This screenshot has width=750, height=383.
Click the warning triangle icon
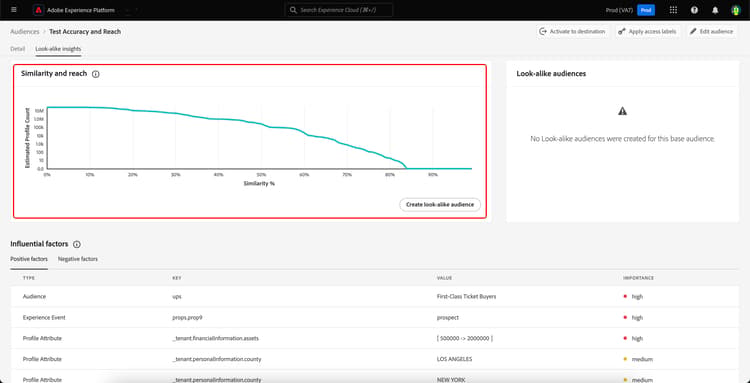coord(622,111)
